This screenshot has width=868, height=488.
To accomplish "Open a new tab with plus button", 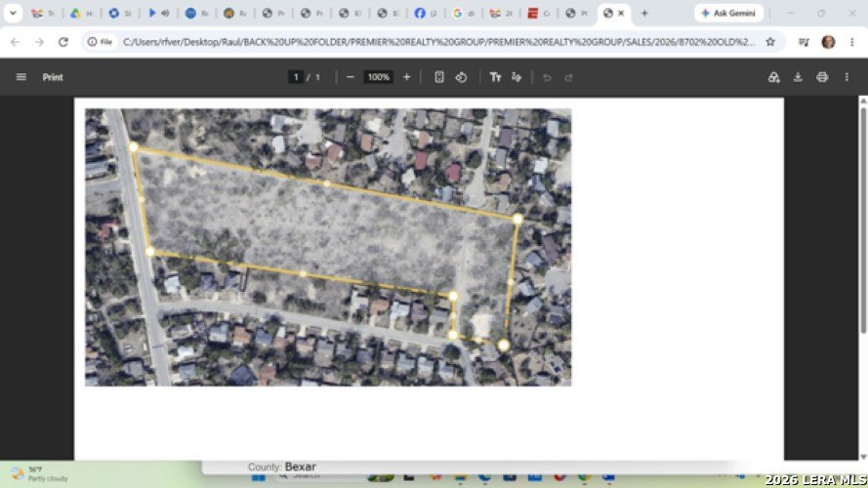I will click(x=644, y=13).
